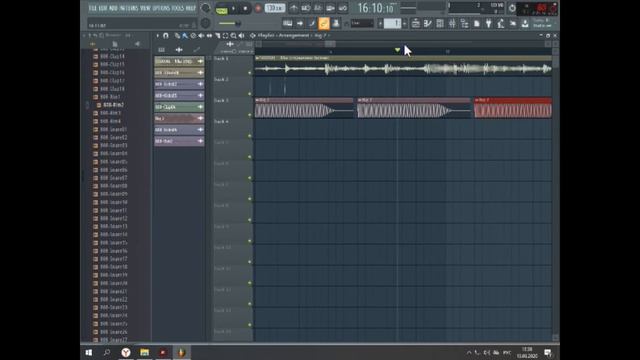The height and width of the screenshot is (360, 640).
Task: Click the Track 1 header label
Action: pyautogui.click(x=222, y=59)
